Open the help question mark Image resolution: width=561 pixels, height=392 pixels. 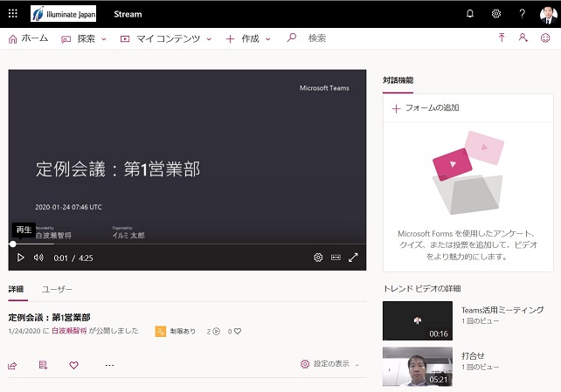coord(522,14)
